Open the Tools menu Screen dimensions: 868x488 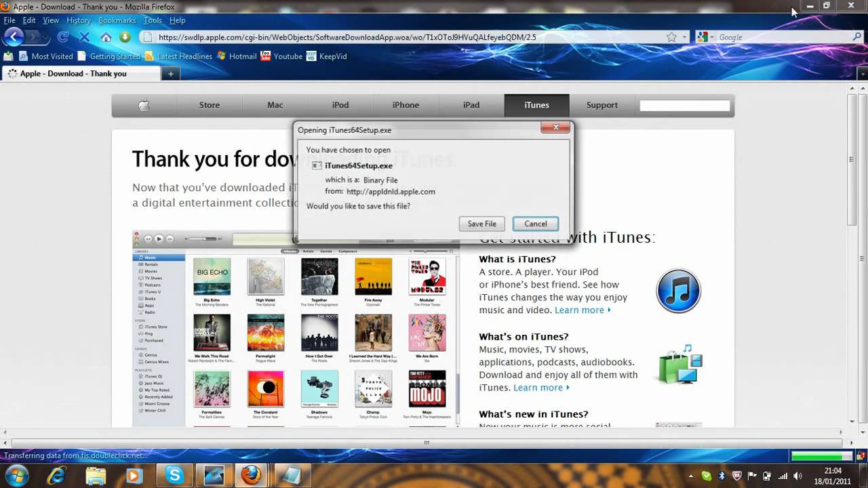[x=153, y=20]
